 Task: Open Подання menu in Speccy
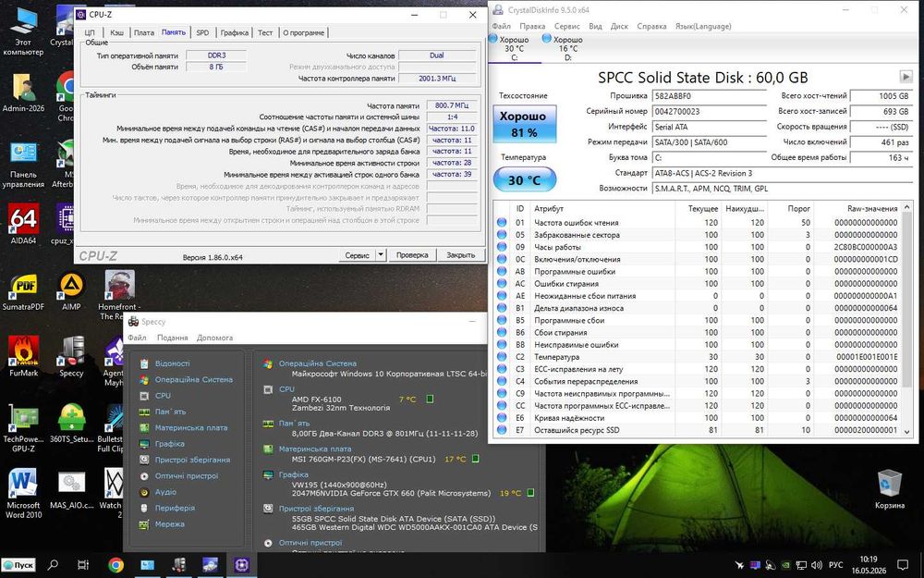[x=172, y=338]
